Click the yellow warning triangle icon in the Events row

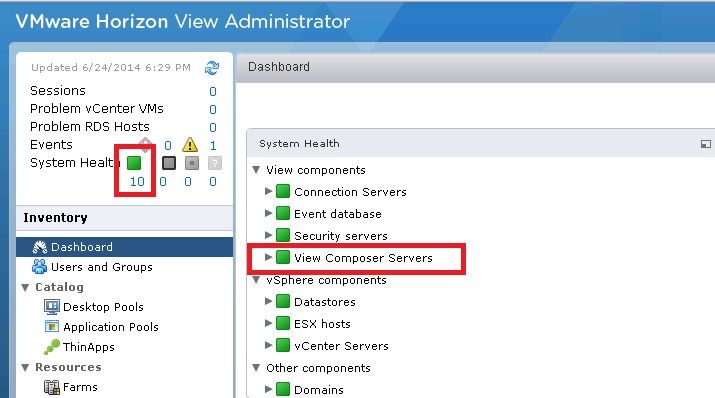point(190,145)
